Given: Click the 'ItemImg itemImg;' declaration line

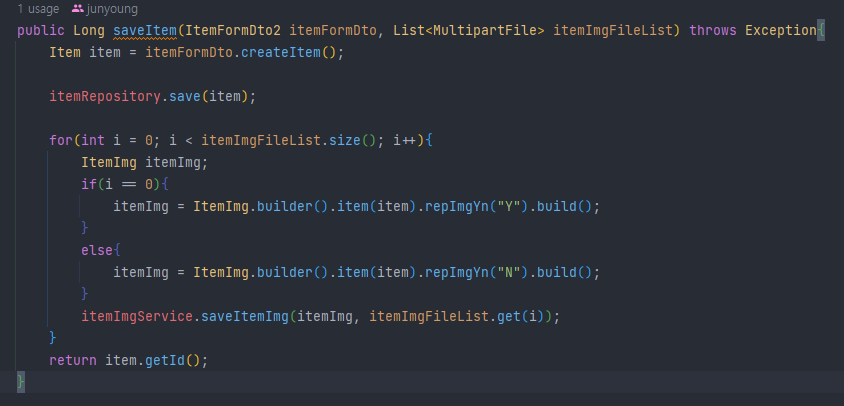Looking at the screenshot, I should coord(144,163).
